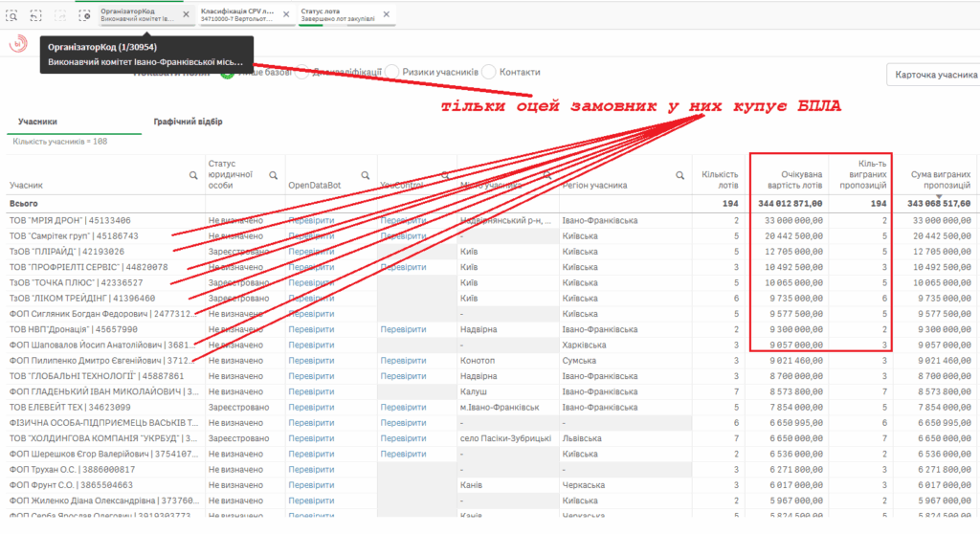980x534 pixels.
Task: Open search for Регіон учасника column
Action: pyautogui.click(x=679, y=175)
